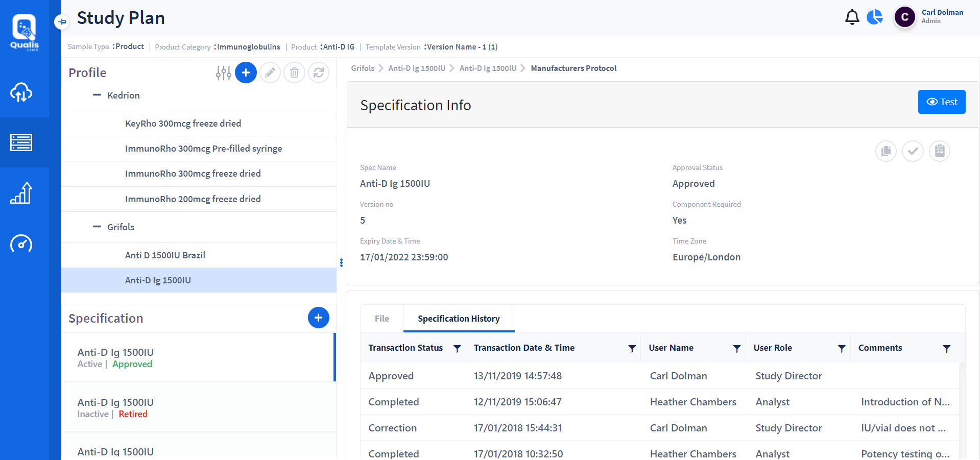The height and width of the screenshot is (460, 980).
Task: Open the User Name filter funnel
Action: 736,348
